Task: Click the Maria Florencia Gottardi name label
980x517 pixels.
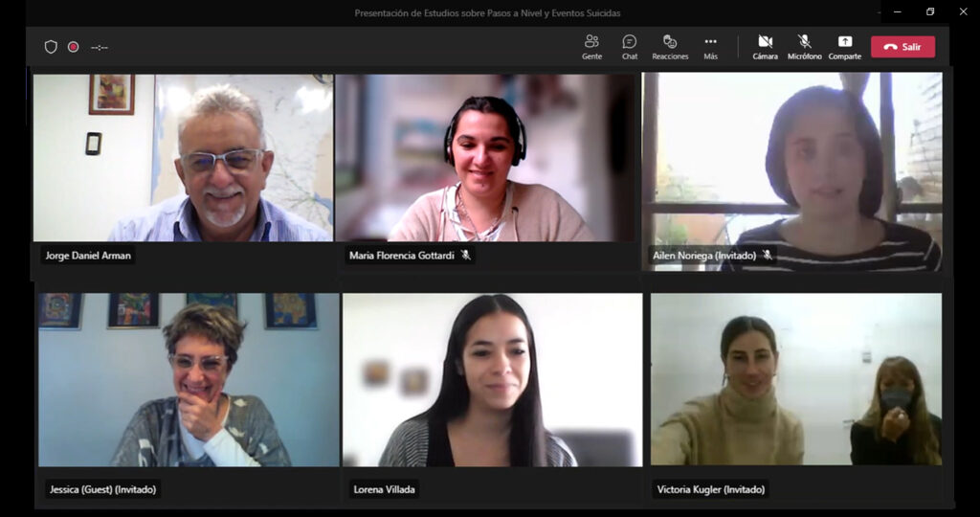Action: pyautogui.click(x=401, y=255)
